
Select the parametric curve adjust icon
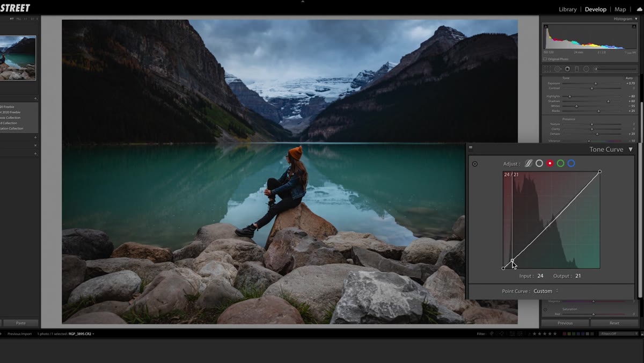click(x=529, y=163)
